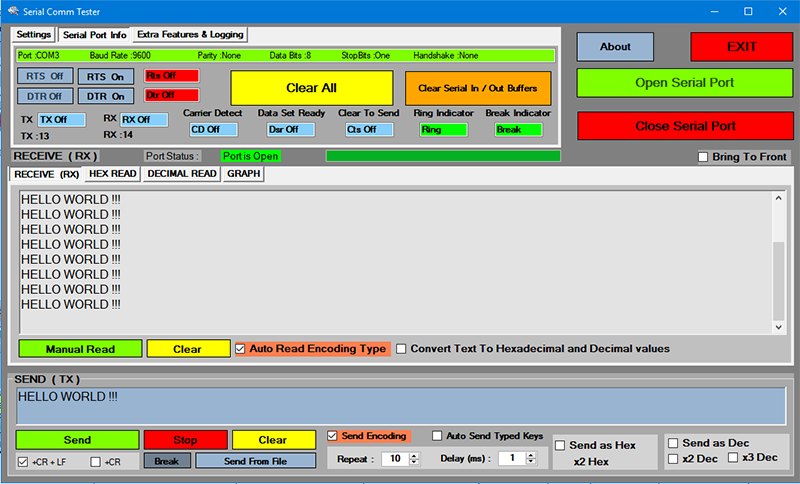Image resolution: width=800 pixels, height=484 pixels.
Task: Click the receive box scroll-down arrow
Action: point(779,327)
